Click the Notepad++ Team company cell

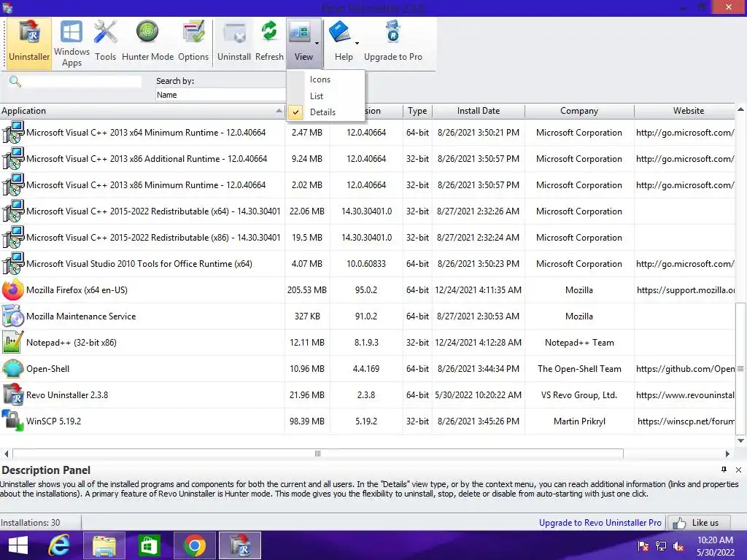point(579,343)
